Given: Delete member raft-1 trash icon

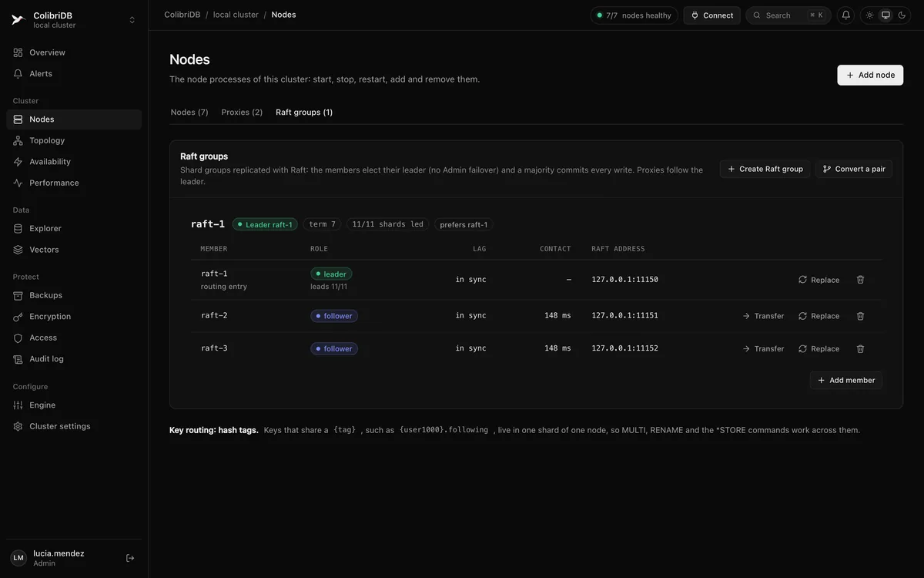Looking at the screenshot, I should pos(861,280).
